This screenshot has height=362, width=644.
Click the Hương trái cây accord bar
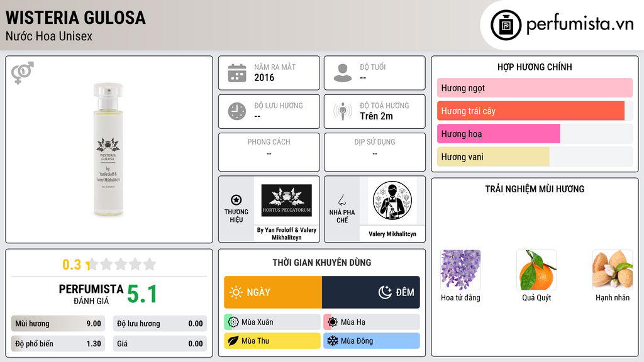(x=535, y=111)
